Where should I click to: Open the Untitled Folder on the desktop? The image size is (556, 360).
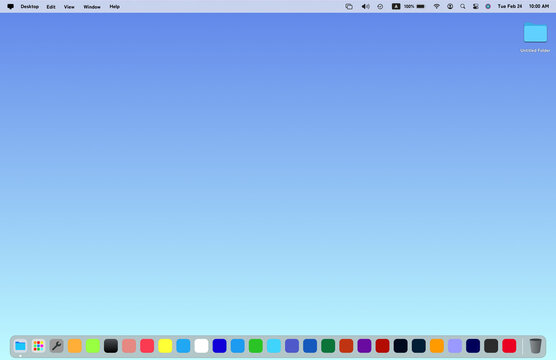click(535, 38)
